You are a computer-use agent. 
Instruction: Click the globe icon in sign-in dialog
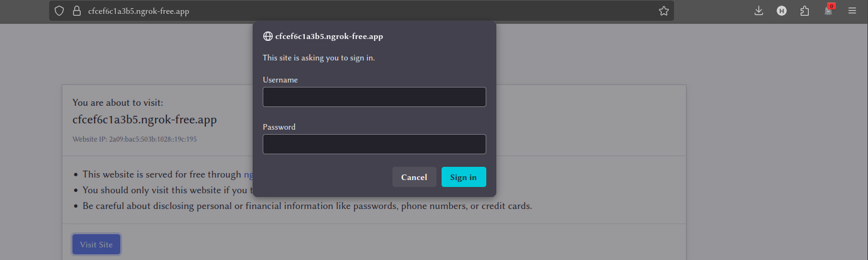pos(268,37)
